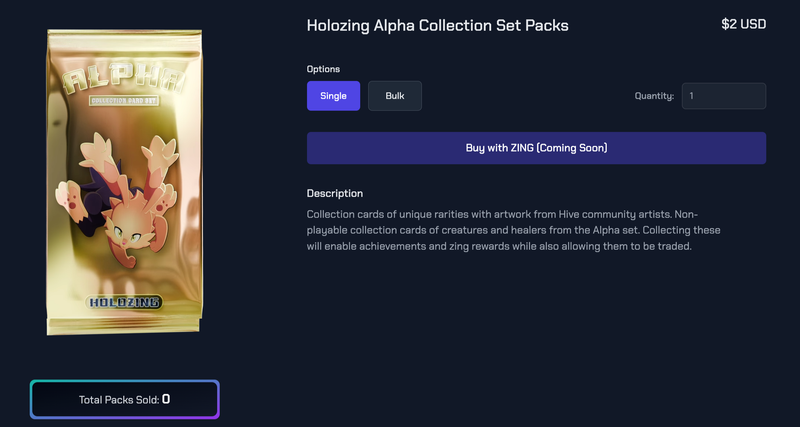Image resolution: width=800 pixels, height=427 pixels.
Task: Click the top foil seal of the pack
Action: [x=124, y=40]
